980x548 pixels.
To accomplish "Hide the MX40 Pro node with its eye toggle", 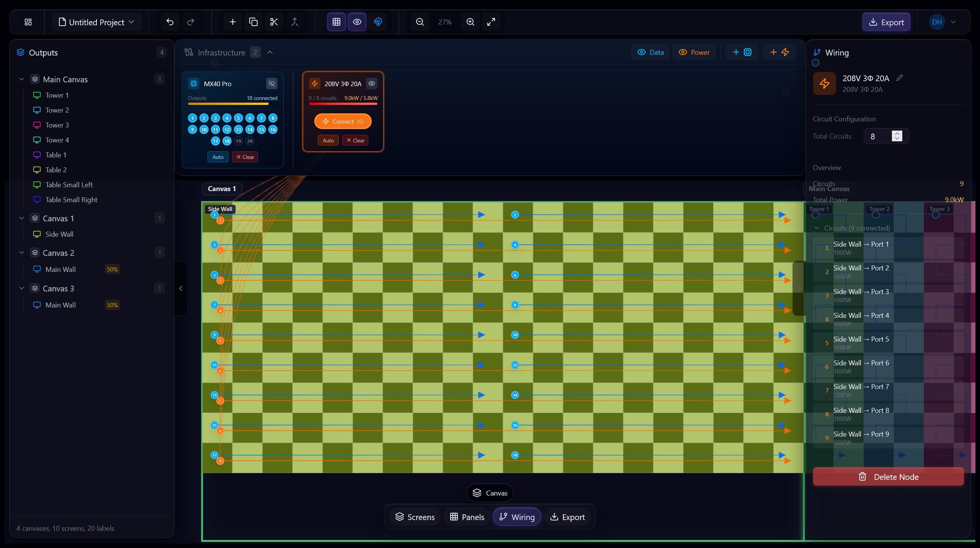I will (272, 83).
